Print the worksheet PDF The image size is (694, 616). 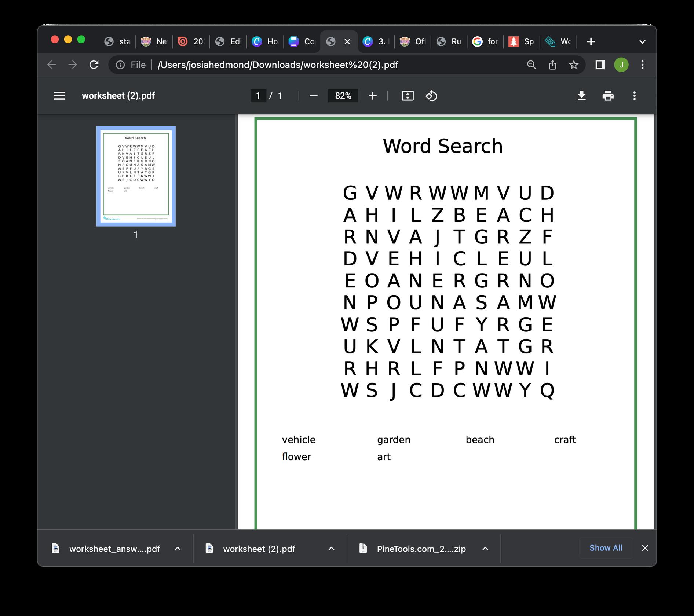[x=608, y=96]
